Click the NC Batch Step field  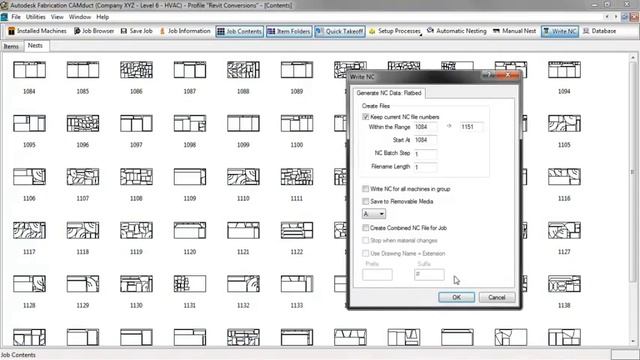[425, 154]
